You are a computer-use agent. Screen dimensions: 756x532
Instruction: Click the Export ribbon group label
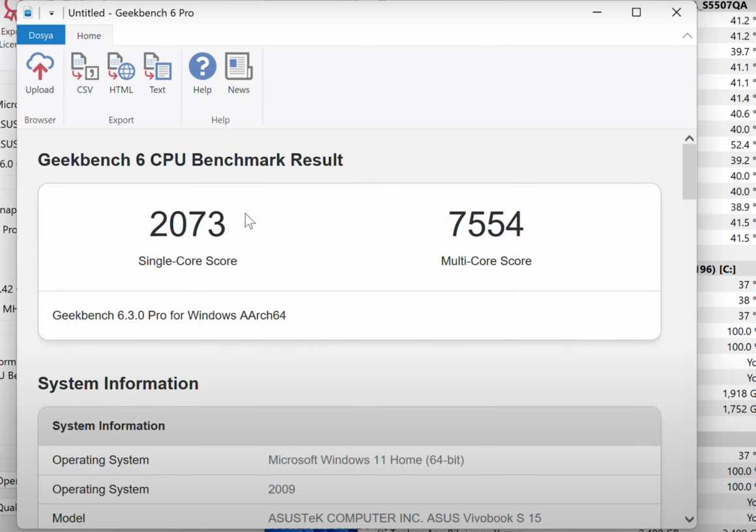(121, 120)
